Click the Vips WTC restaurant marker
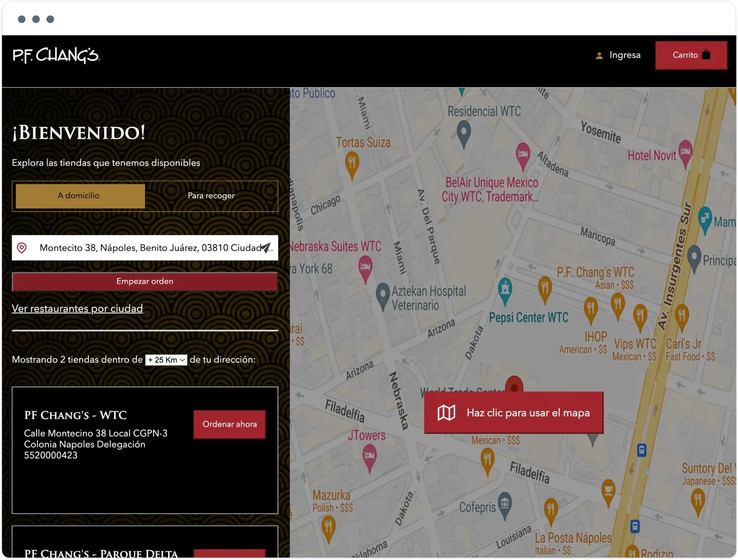Viewport: 738px width, 560px height. [640, 317]
